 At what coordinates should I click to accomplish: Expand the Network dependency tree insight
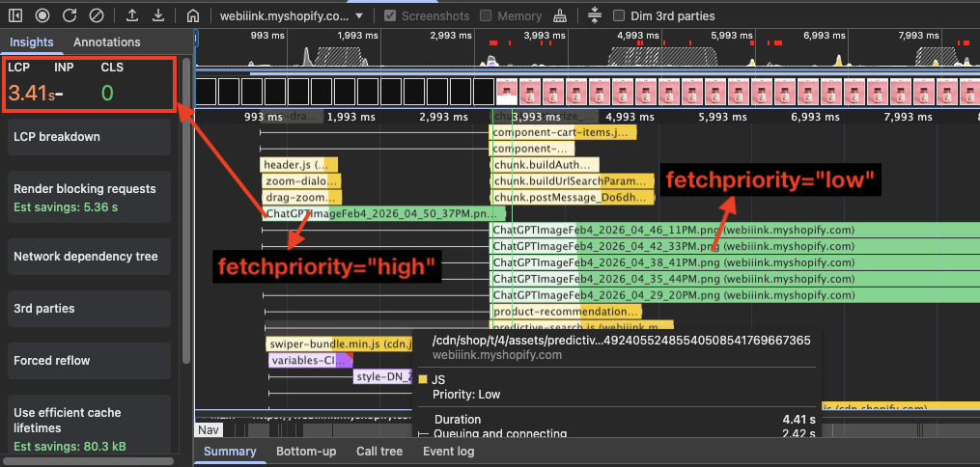[x=89, y=257]
